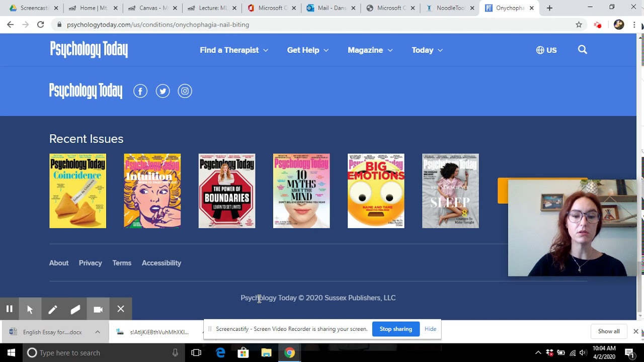Open Microsoft Store from taskbar
Image resolution: width=644 pixels, height=362 pixels.
click(x=243, y=353)
